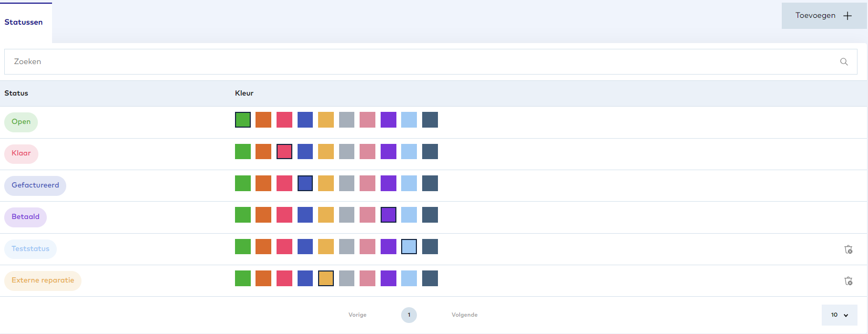Go to the Vorige page
The width and height of the screenshot is (868, 334).
[x=358, y=315]
